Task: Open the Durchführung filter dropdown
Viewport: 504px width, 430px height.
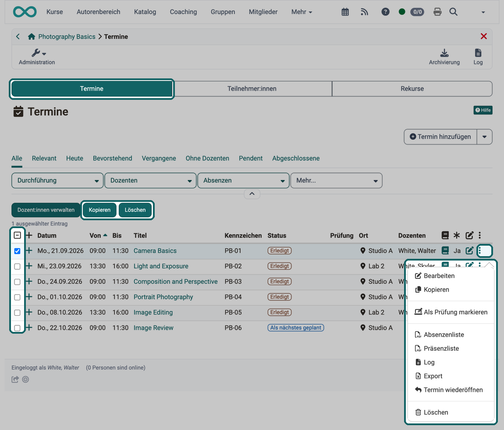Action: [x=57, y=180]
